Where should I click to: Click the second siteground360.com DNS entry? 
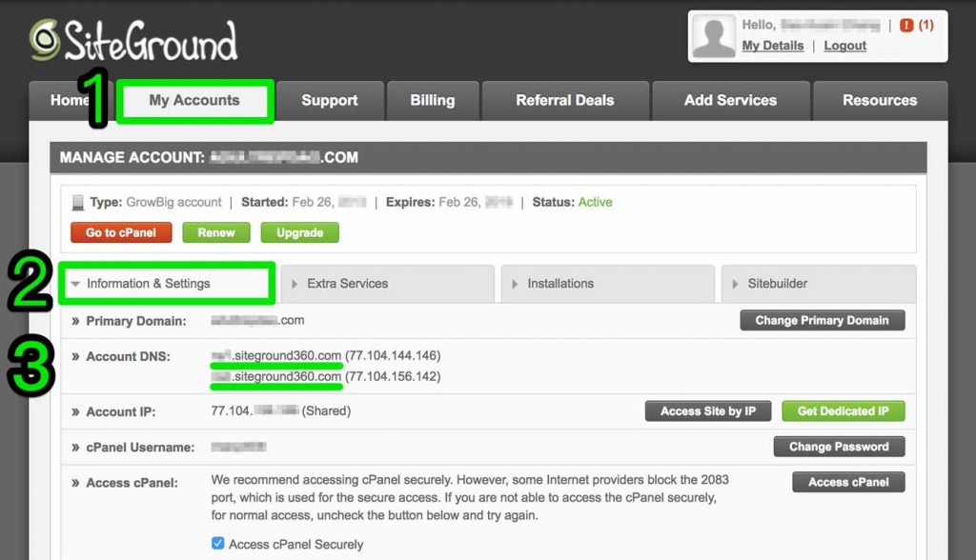(x=276, y=376)
